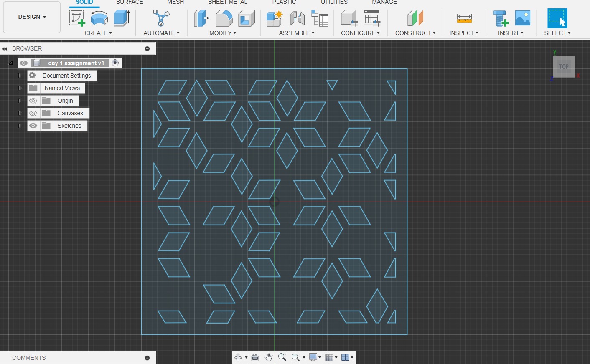Viewport: 590px width, 364px height.
Task: Switch to the MESH tab
Action: click(x=175, y=2)
